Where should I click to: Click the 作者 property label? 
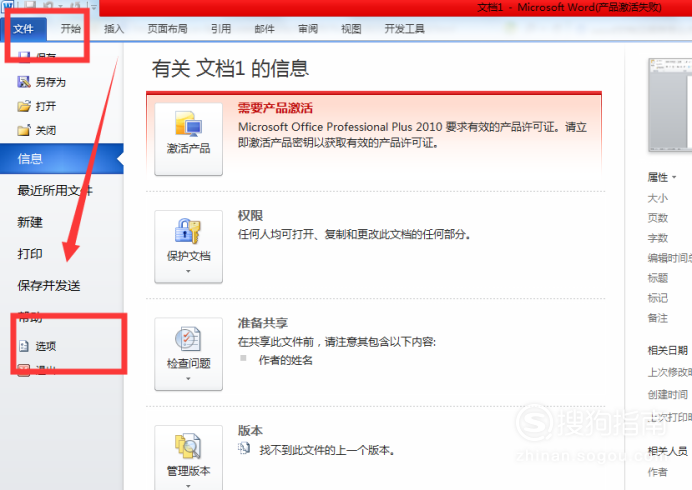[658, 472]
